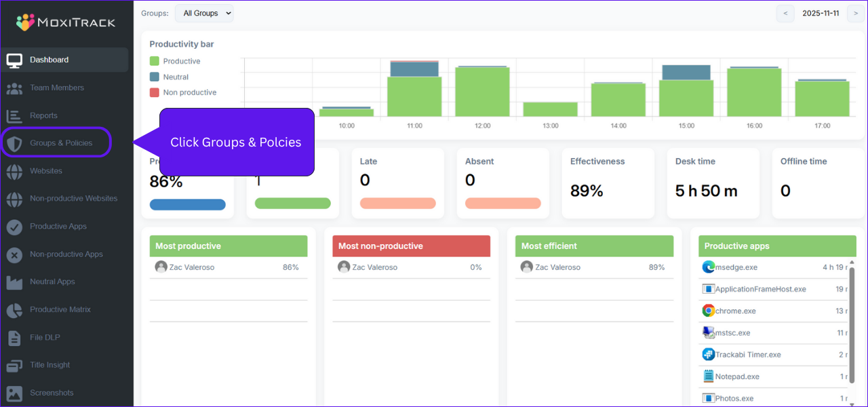Open Team Members via its people icon
This screenshot has height=407, width=868.
click(14, 88)
